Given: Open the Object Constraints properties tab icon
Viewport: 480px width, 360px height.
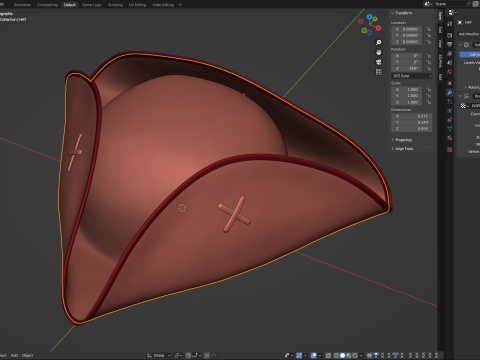Looking at the screenshot, I should coord(450,120).
